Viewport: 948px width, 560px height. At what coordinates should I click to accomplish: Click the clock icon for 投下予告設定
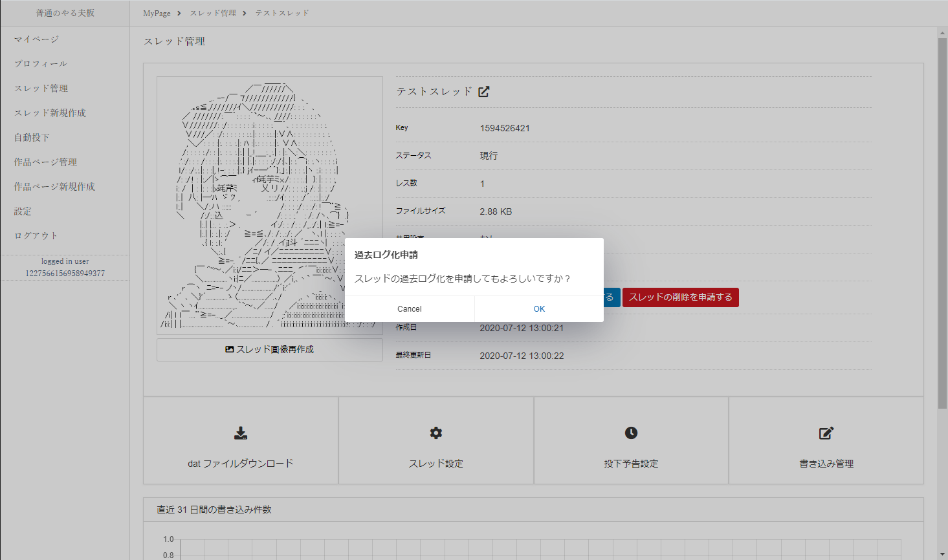[631, 433]
